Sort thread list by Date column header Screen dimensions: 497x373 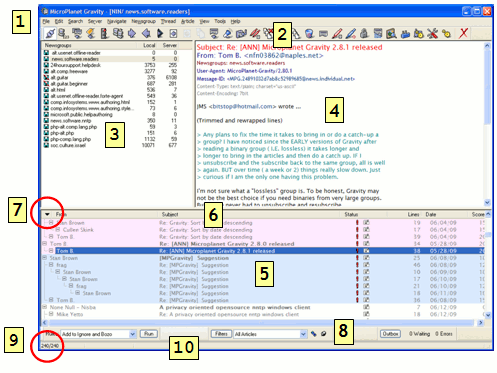point(431,214)
